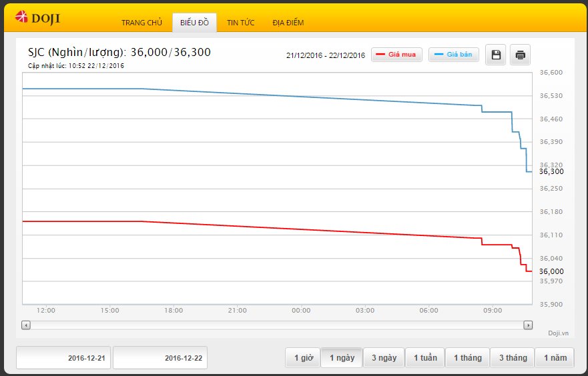Screen dimensions: 588x376
Task: Click the 35,900 price axis label
Action: click(x=551, y=305)
